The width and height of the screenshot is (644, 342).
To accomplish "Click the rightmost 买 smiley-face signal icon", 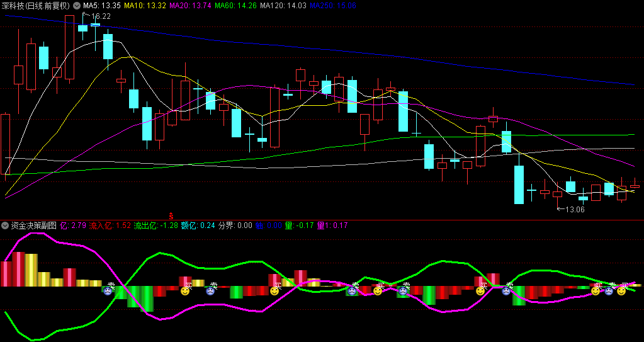I will point(621,291).
